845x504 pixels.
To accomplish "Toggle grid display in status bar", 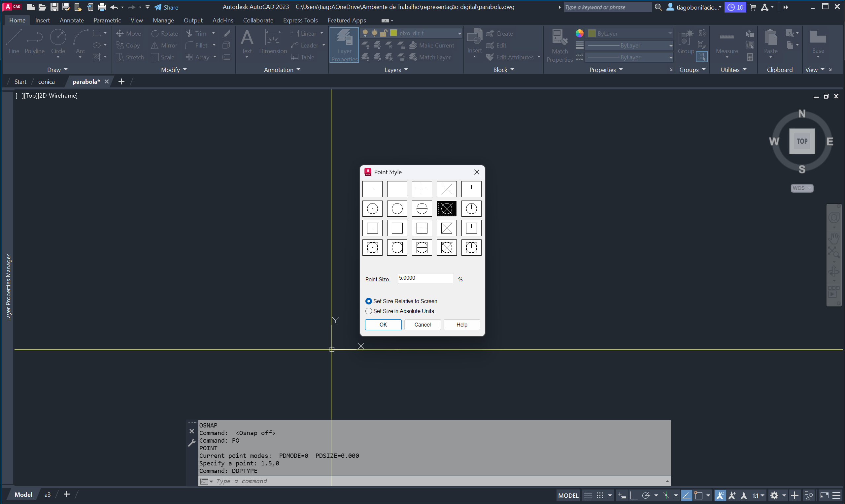I will (x=588, y=495).
